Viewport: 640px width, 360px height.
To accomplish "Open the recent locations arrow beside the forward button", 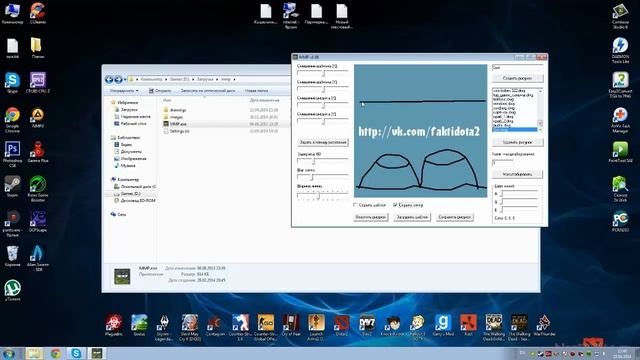I will [x=124, y=79].
